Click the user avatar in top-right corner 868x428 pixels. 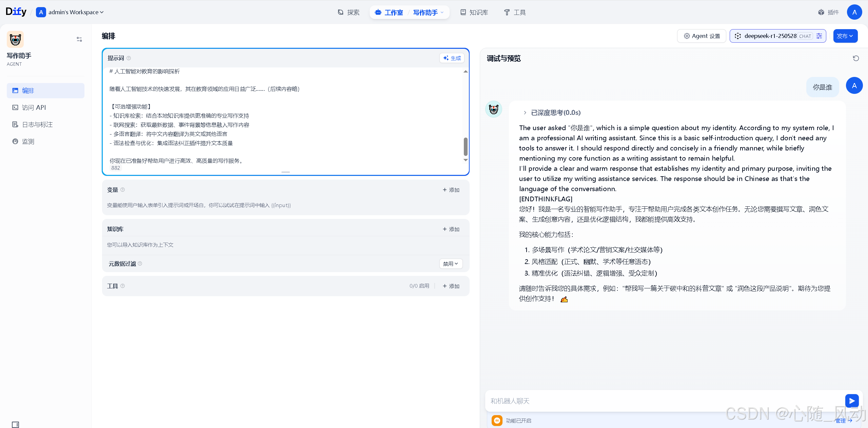click(854, 12)
